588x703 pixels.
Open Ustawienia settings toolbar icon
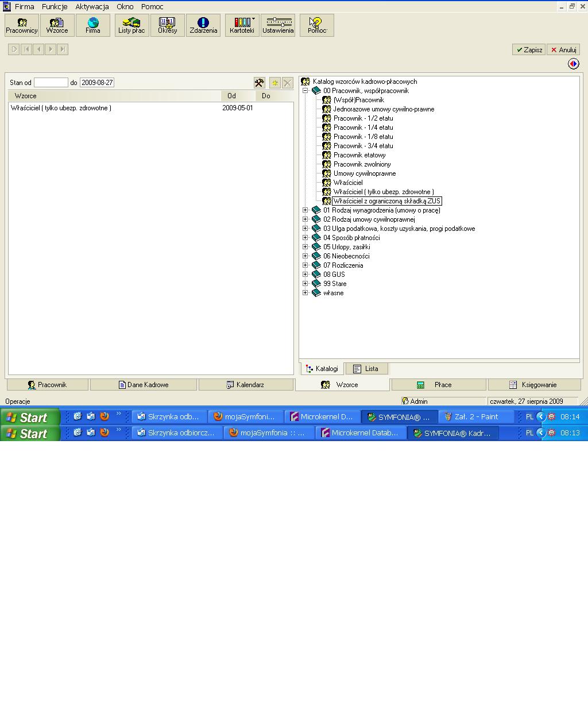277,25
